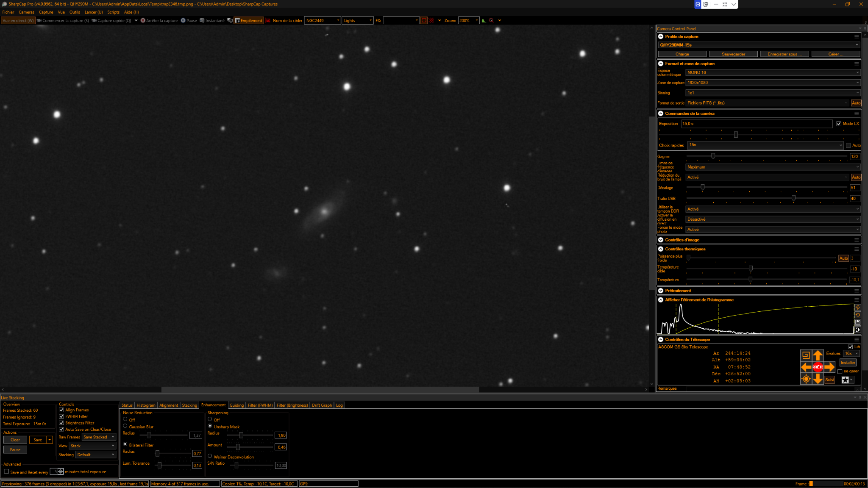Hit the red stop telescope button
This screenshot has width=868, height=488.
(818, 367)
